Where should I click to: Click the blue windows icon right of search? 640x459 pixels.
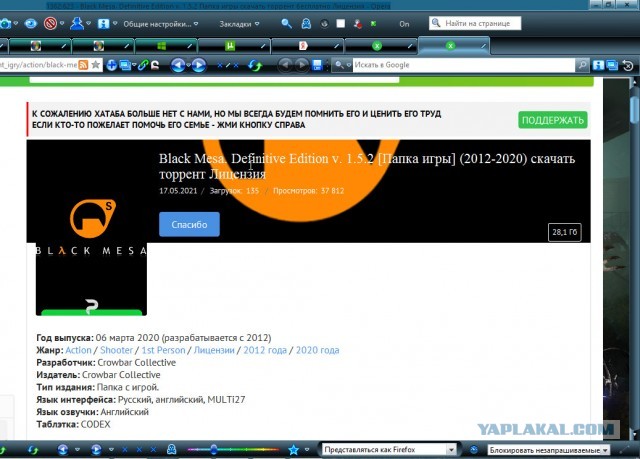612,65
